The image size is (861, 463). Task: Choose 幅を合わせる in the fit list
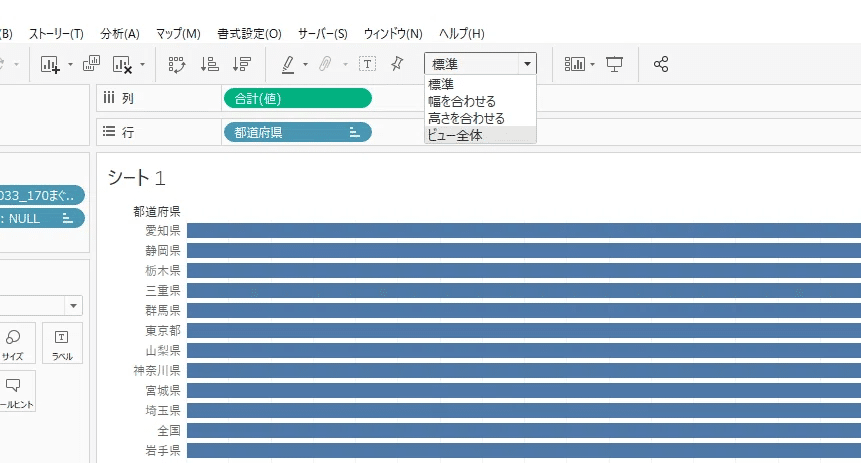462,101
